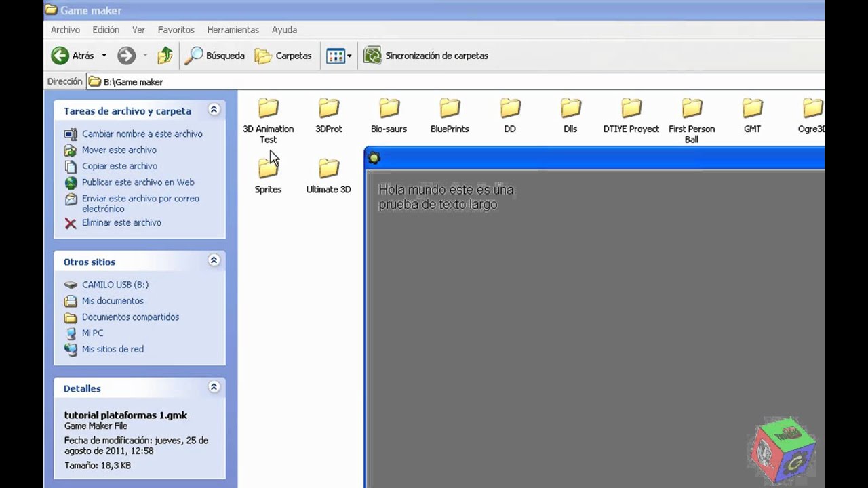Select the Ultimate 3D folder
868x488 pixels.
click(329, 176)
